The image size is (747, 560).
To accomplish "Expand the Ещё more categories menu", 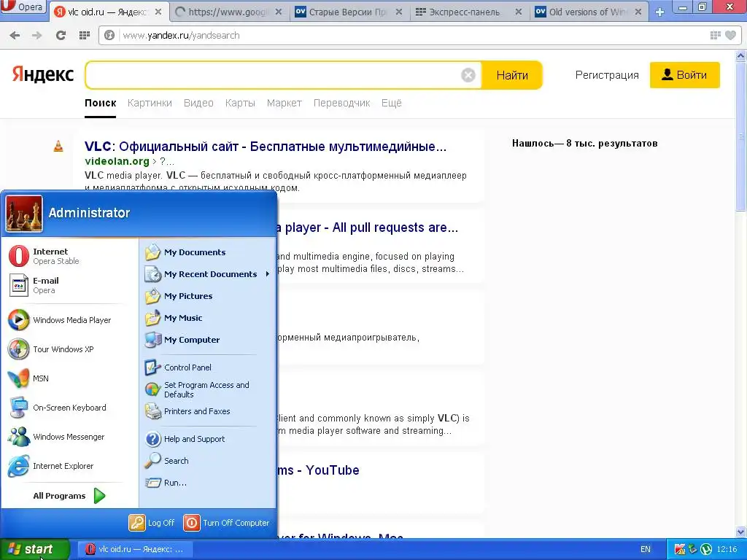I will tap(391, 103).
